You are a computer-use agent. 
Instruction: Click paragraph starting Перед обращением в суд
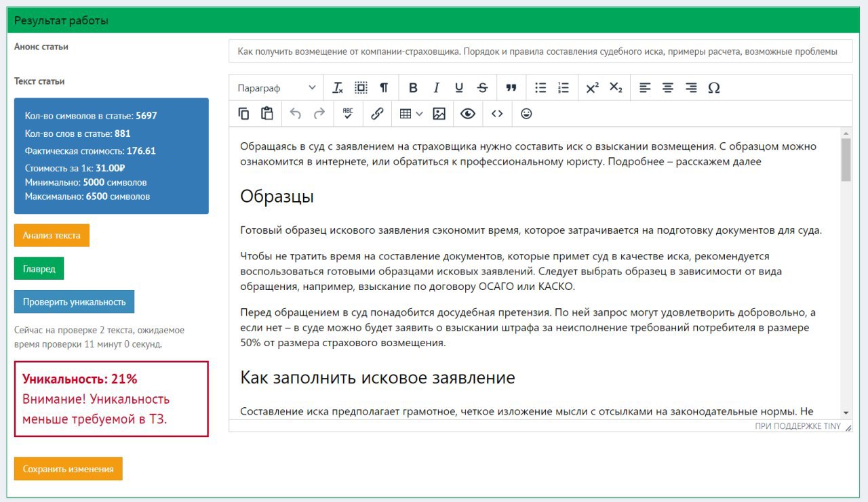point(528,327)
